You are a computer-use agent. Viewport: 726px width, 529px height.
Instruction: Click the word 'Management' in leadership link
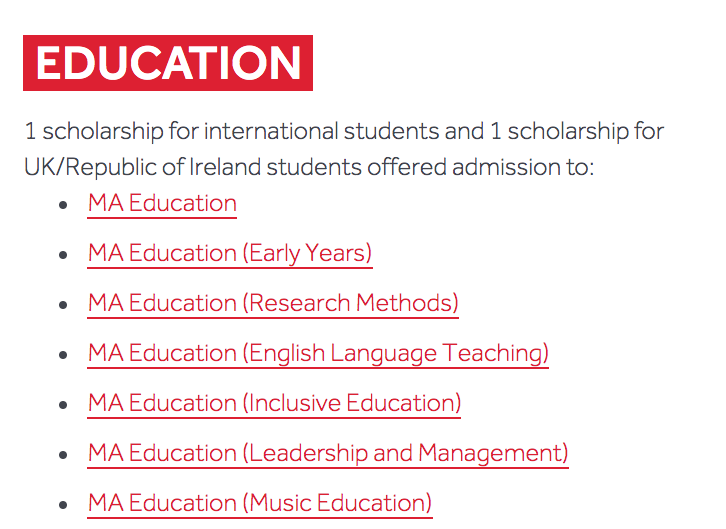[x=490, y=454]
